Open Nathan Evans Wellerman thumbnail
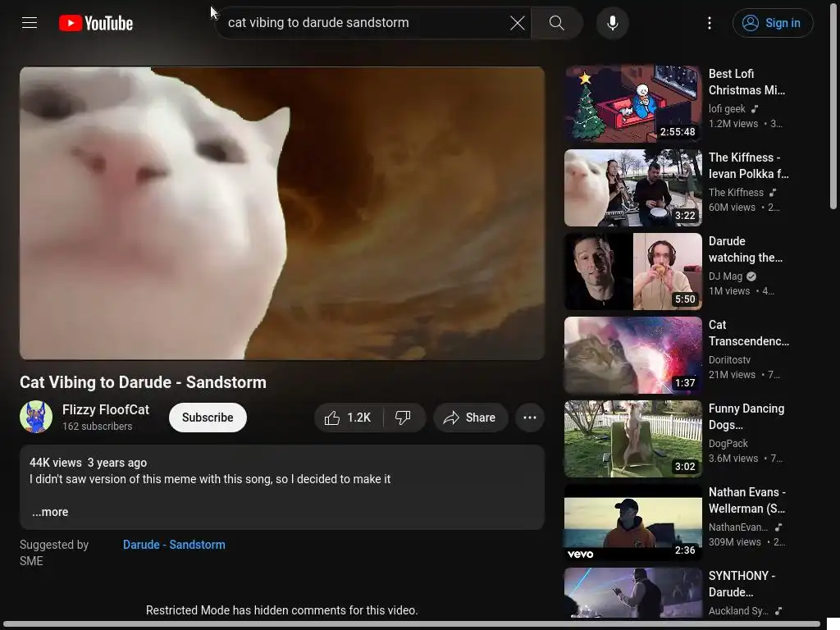Viewport: 840px width, 630px height. pos(632,522)
